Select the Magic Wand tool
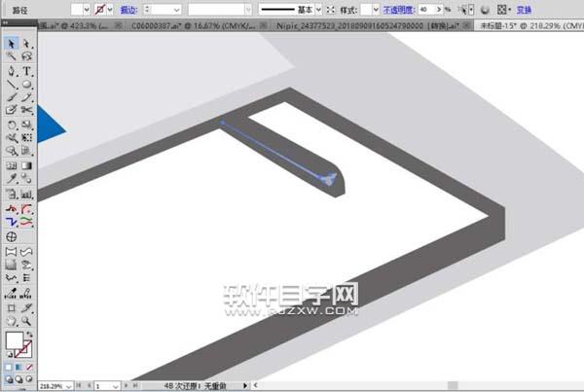 [x=11, y=56]
